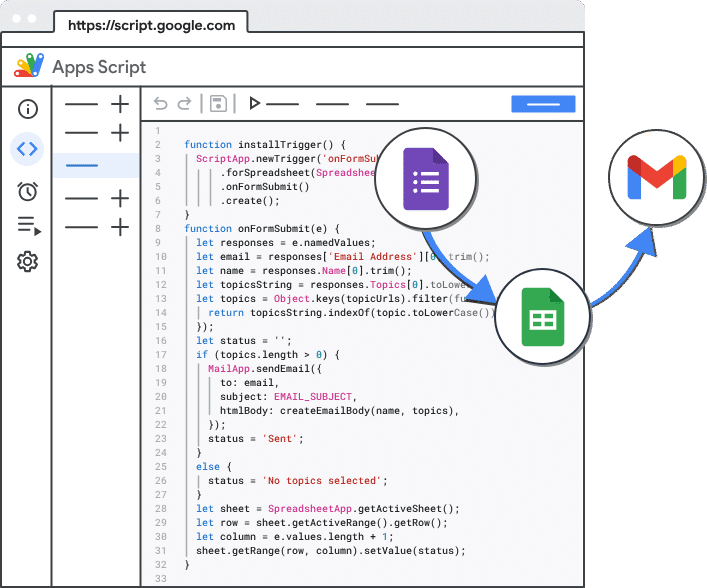
Task: Click the purple Google Forms icon
Action: tap(426, 179)
